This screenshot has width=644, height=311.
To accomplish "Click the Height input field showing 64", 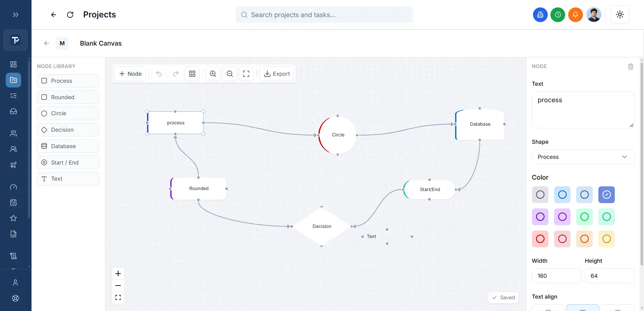I will [x=609, y=276].
